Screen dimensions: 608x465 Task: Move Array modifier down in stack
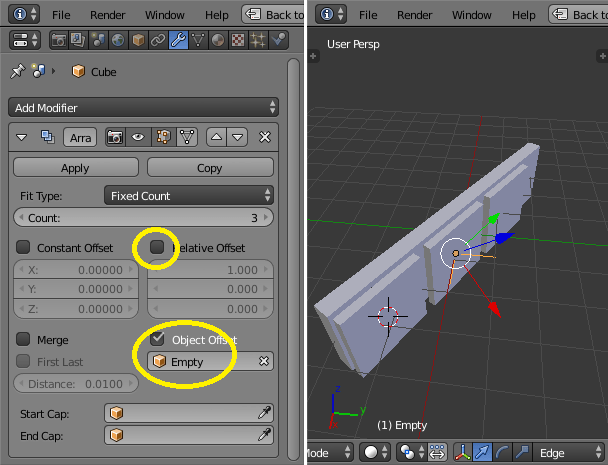click(x=237, y=137)
